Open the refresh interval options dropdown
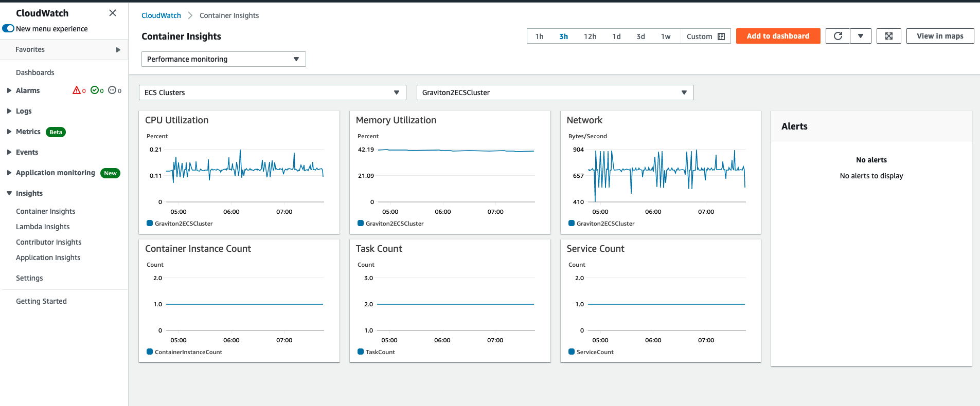The width and height of the screenshot is (980, 406). click(x=861, y=36)
